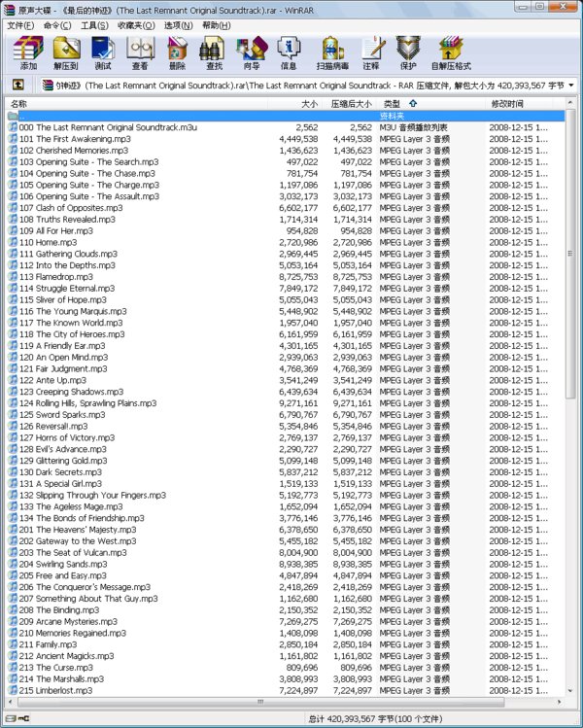Open the Favorites (收藏夹) menu
Screen dimensions: 583x728
coord(135,25)
